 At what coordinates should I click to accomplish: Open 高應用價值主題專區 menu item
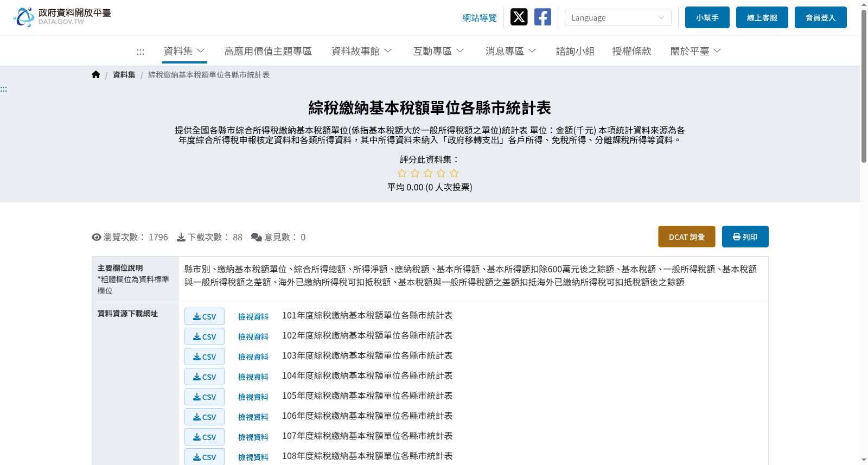(x=268, y=51)
